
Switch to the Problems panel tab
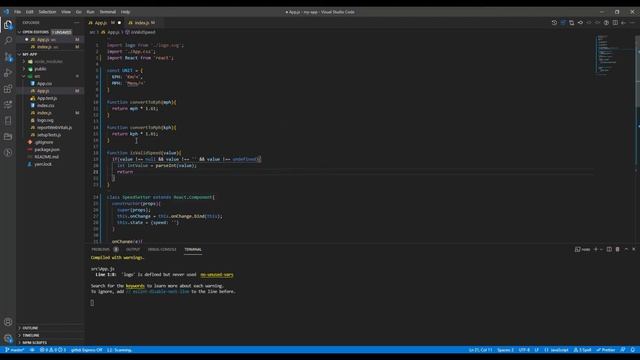(x=101, y=249)
